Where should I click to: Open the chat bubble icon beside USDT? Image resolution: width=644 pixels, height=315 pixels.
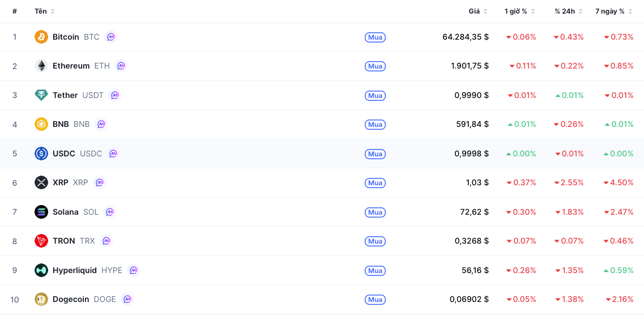[x=115, y=95]
